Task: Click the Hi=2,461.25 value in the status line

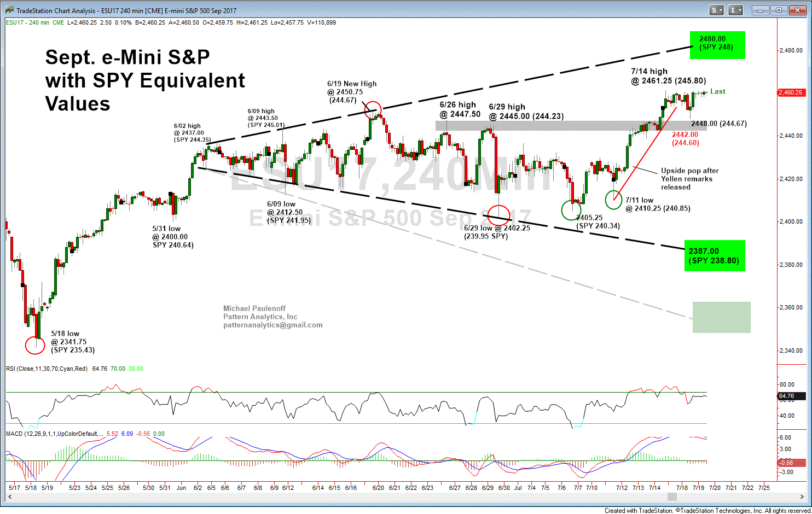Action: pyautogui.click(x=252, y=23)
